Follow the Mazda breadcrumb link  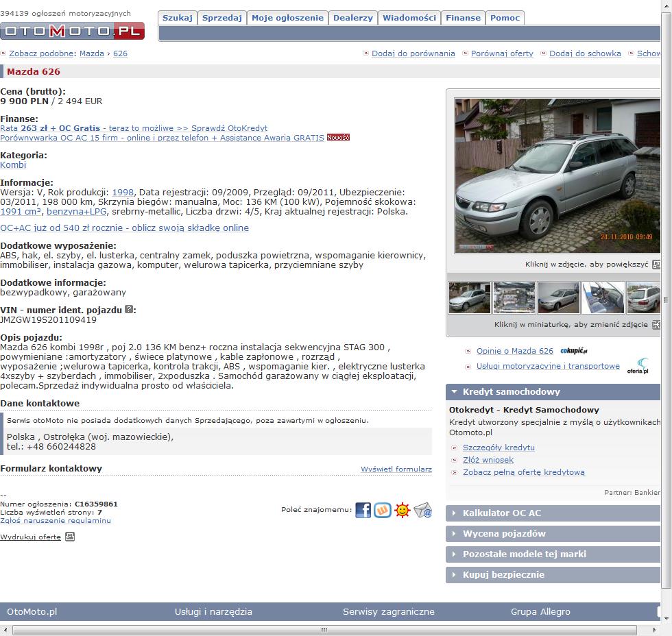coord(92,53)
